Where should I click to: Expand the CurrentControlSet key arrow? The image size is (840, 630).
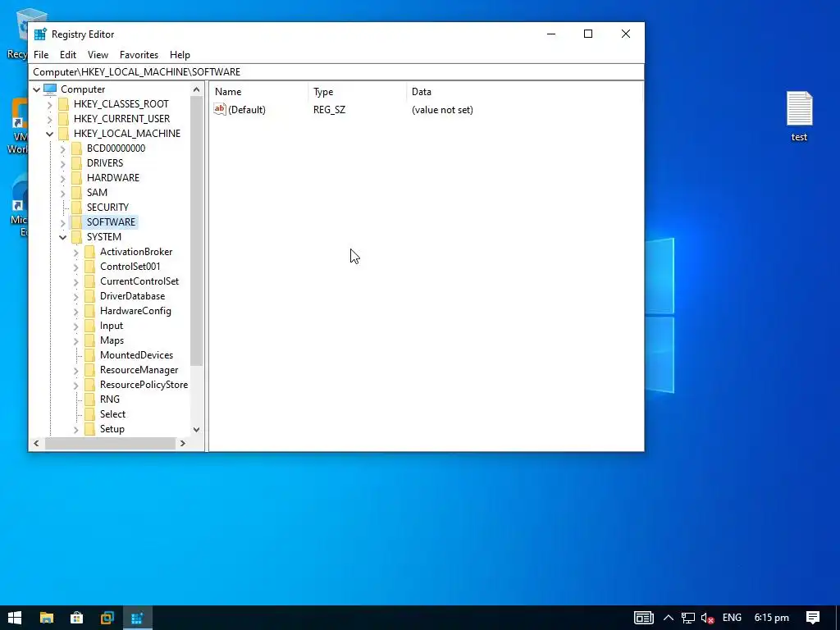(x=76, y=282)
